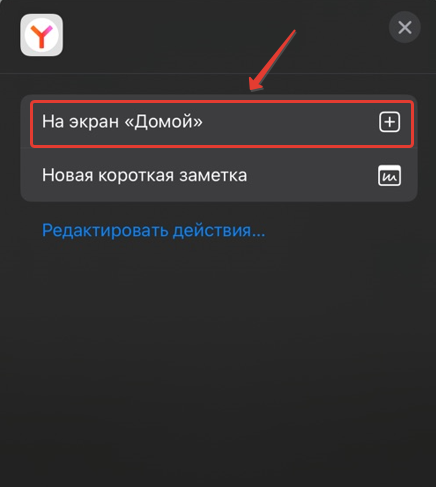
Task: Click the word «Редактировать» in blue
Action: (x=105, y=230)
